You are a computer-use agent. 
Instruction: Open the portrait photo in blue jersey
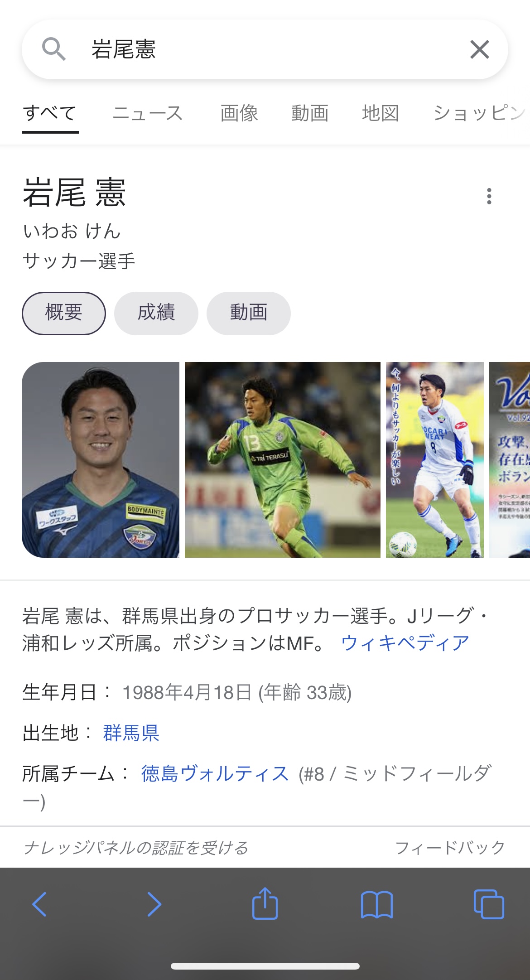click(x=101, y=459)
